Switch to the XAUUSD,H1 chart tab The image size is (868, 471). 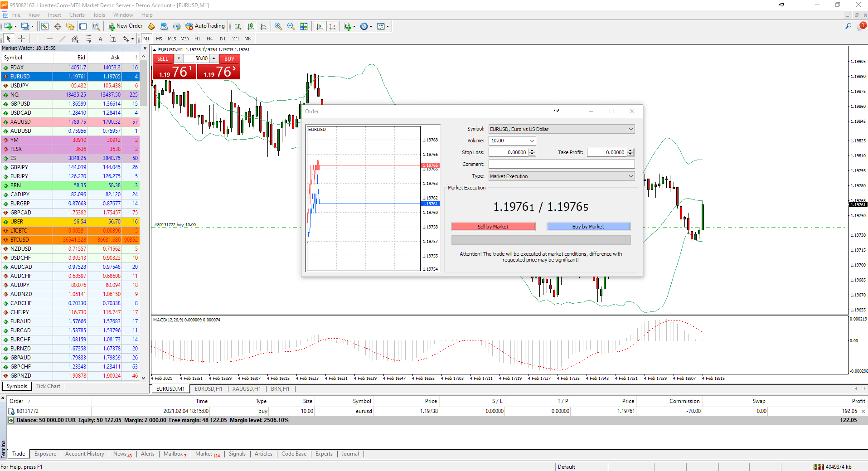tap(246, 388)
